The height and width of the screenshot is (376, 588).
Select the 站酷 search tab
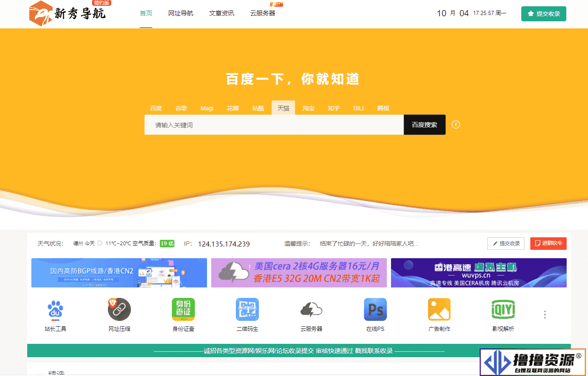click(258, 108)
